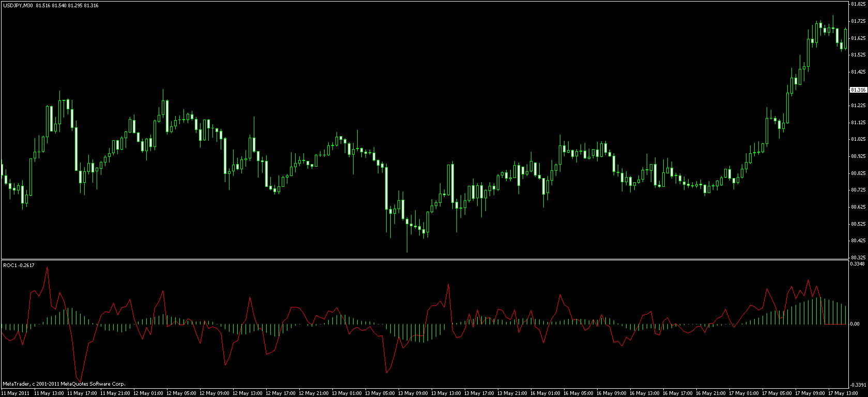
Task: Click the 81.025 price axis value
Action: [x=858, y=139]
